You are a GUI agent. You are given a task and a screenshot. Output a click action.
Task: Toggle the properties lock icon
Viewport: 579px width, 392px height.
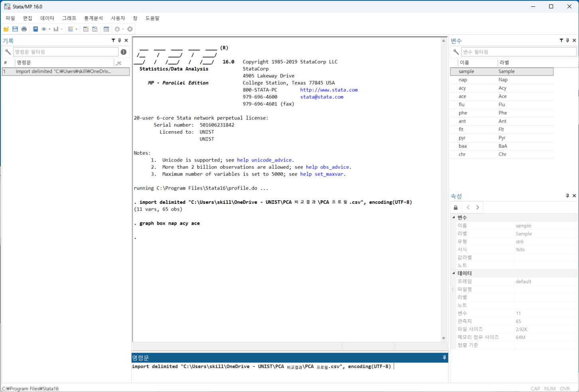tap(456, 207)
